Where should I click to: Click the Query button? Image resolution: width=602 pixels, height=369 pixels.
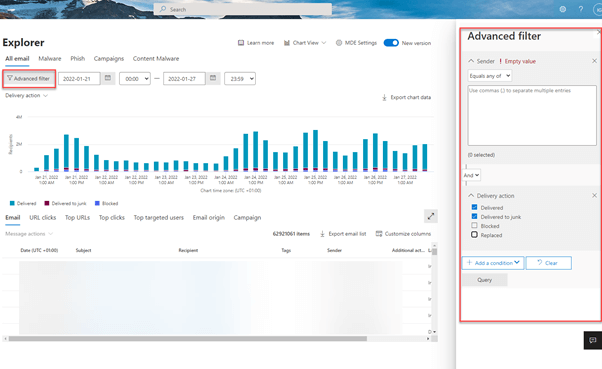[x=485, y=280]
